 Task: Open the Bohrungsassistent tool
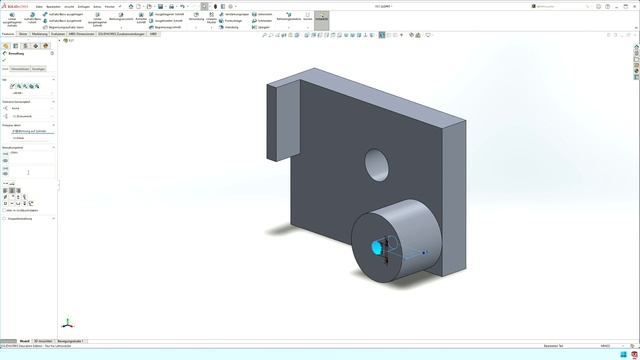tap(121, 17)
